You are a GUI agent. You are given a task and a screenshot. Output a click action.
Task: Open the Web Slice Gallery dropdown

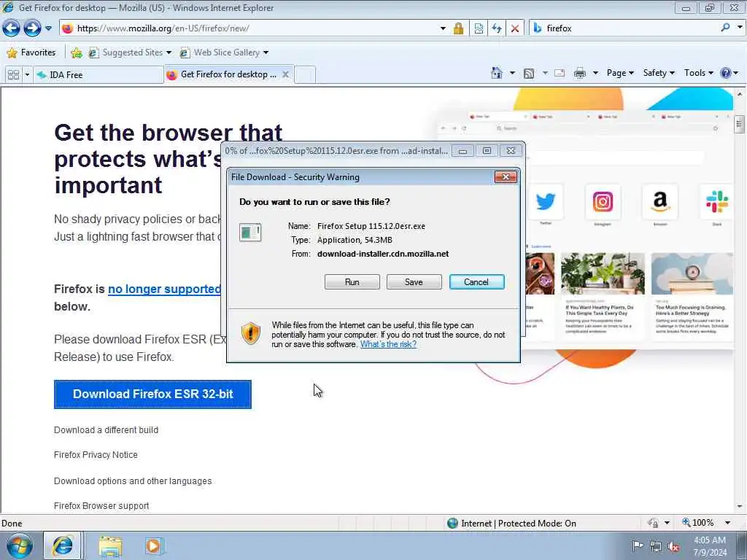point(224,52)
